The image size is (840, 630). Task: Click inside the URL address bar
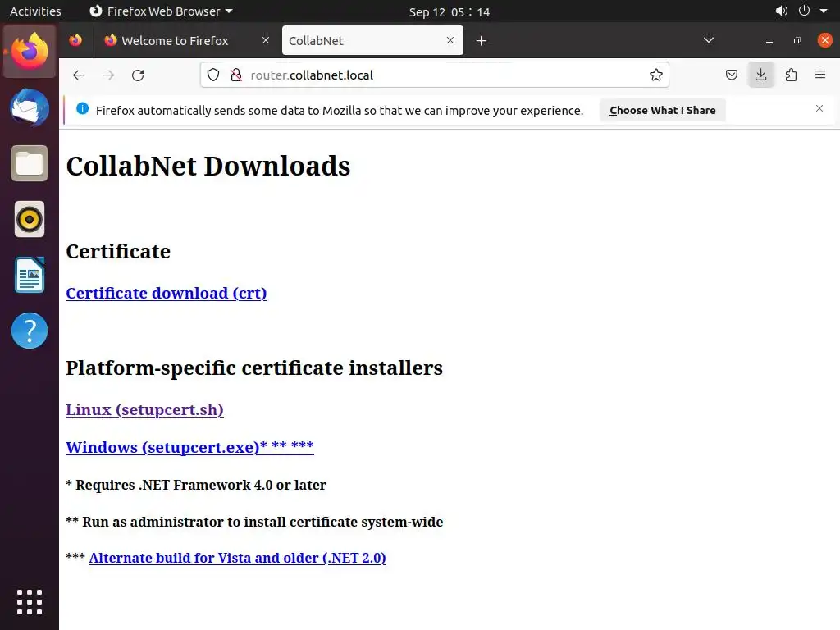point(443,75)
